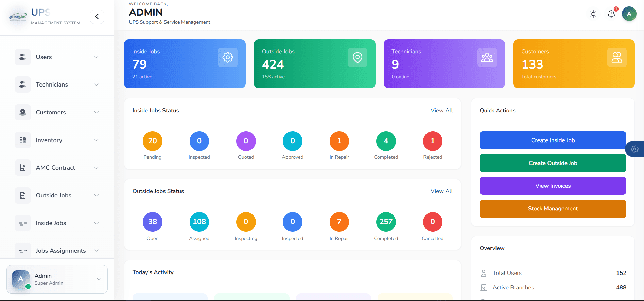The width and height of the screenshot is (644, 301).
Task: Open the floating settings gear tab at right edge
Action: (634, 149)
